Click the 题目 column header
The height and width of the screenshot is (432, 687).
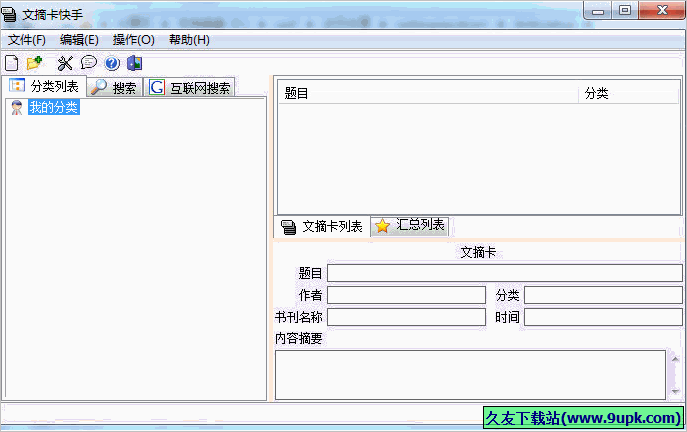click(428, 93)
